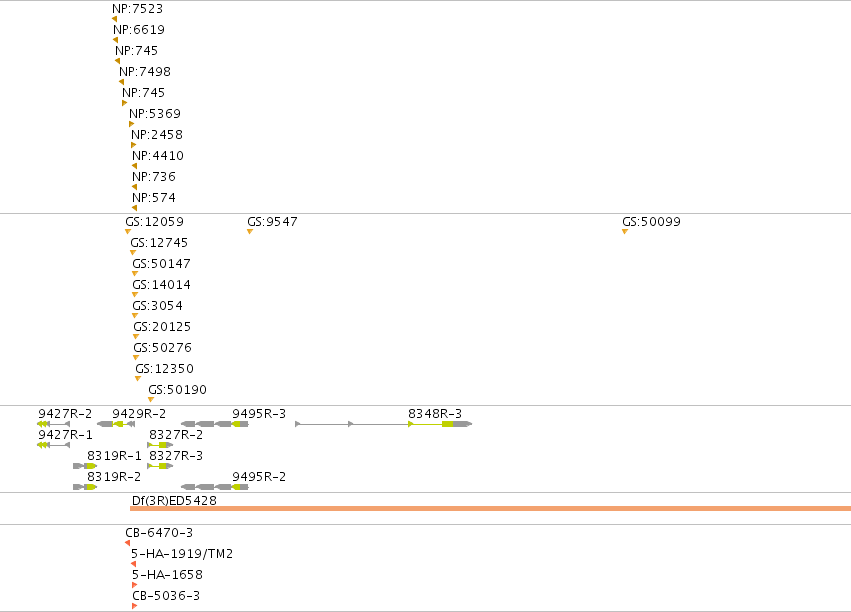Click the 9495R-2 name label

click(259, 476)
